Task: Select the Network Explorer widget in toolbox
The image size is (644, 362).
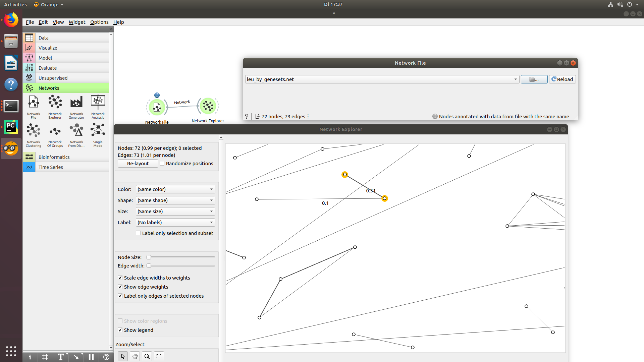Action: [x=55, y=107]
